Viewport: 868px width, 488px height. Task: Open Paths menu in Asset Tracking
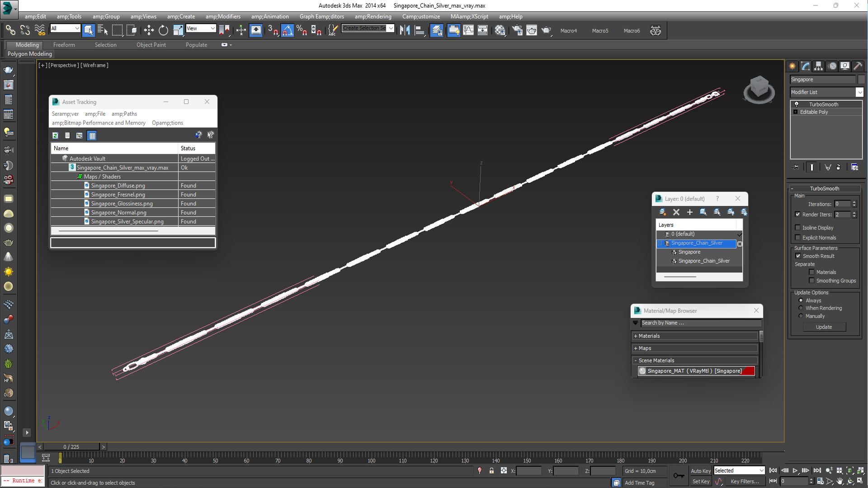(124, 114)
